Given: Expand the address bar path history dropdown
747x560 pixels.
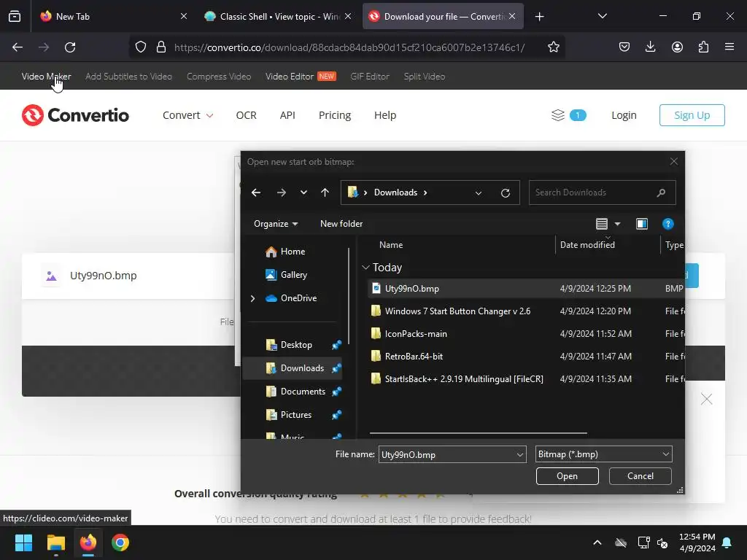Looking at the screenshot, I should click(x=479, y=192).
